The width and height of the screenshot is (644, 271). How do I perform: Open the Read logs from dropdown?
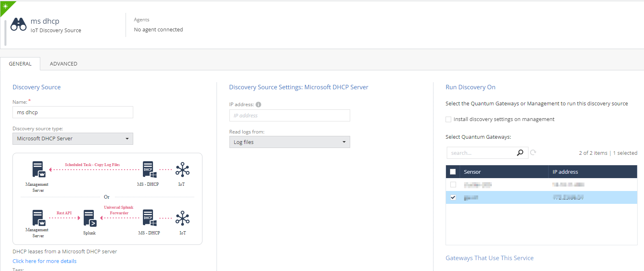pos(290,142)
